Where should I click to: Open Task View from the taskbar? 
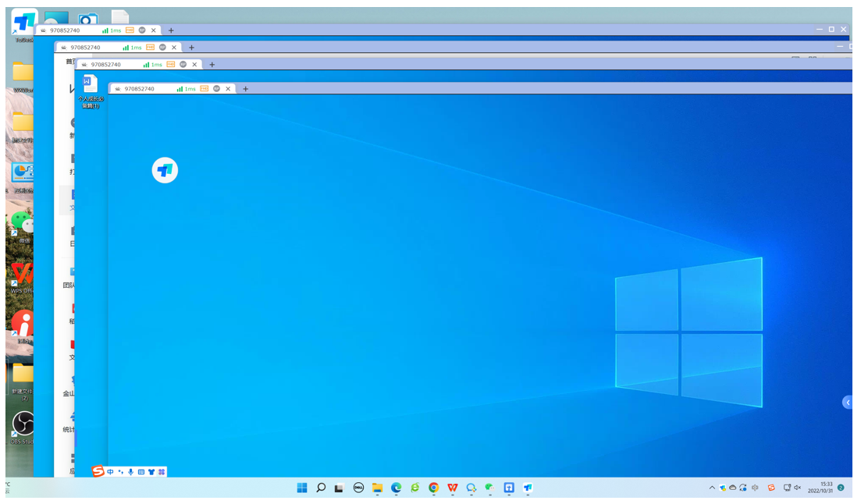(340, 488)
